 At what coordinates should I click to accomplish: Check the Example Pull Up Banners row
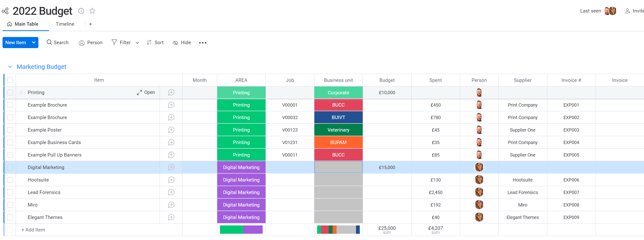click(10, 155)
